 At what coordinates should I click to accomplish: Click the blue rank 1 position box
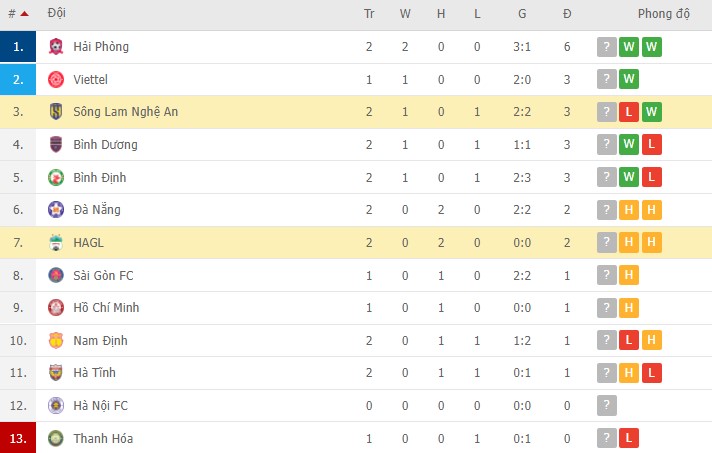tap(18, 46)
